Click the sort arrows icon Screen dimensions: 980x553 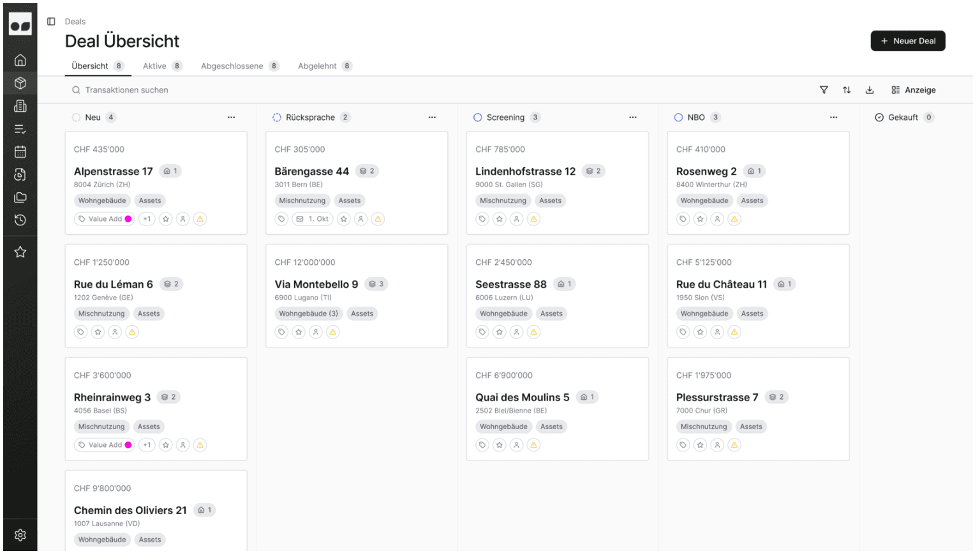(x=847, y=90)
